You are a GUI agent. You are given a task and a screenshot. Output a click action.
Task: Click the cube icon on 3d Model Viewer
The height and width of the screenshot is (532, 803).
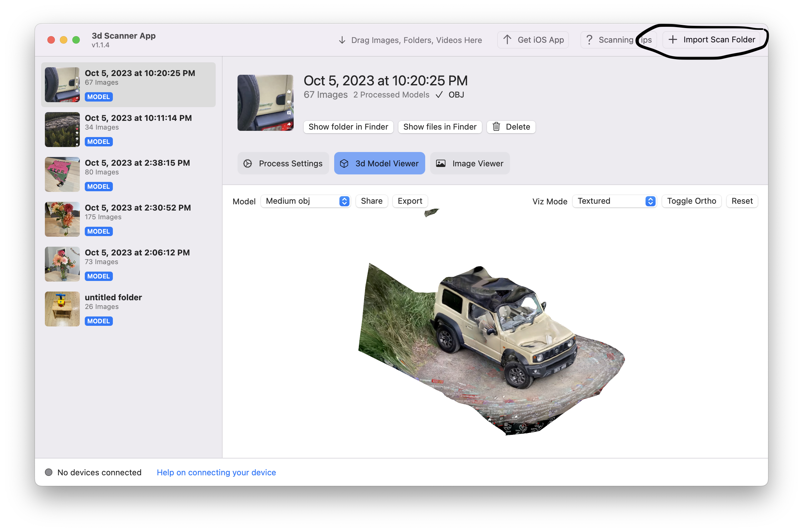tap(344, 164)
